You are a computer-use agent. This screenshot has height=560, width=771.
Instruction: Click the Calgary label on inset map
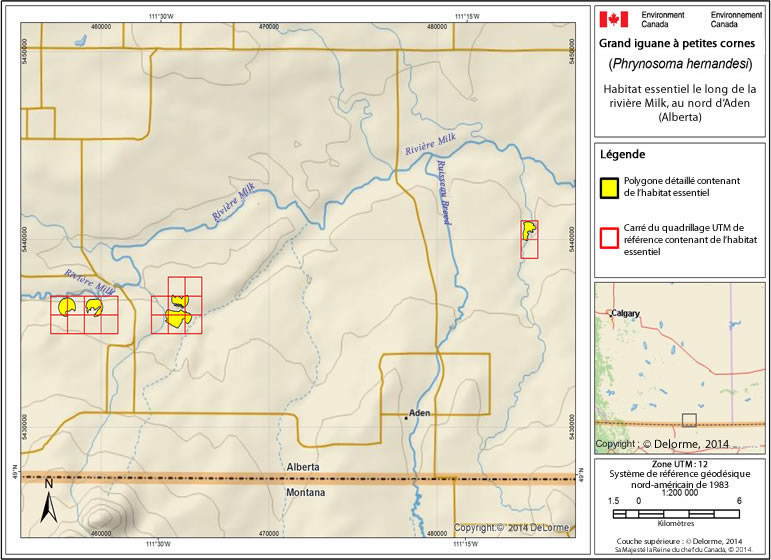point(625,313)
